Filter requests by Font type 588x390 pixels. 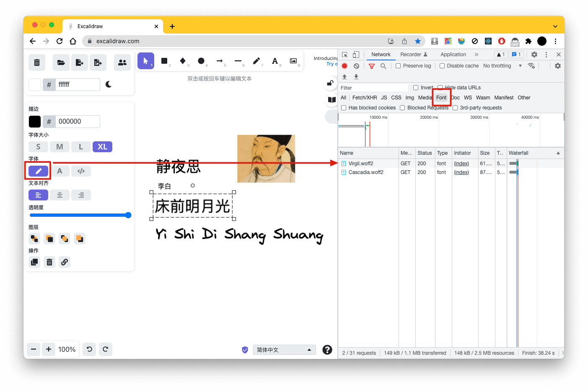click(441, 98)
